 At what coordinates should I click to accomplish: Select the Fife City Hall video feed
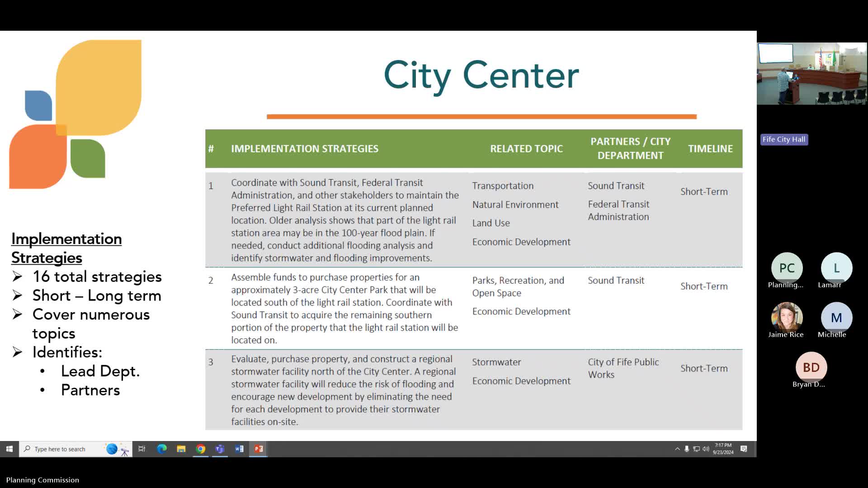(x=812, y=74)
